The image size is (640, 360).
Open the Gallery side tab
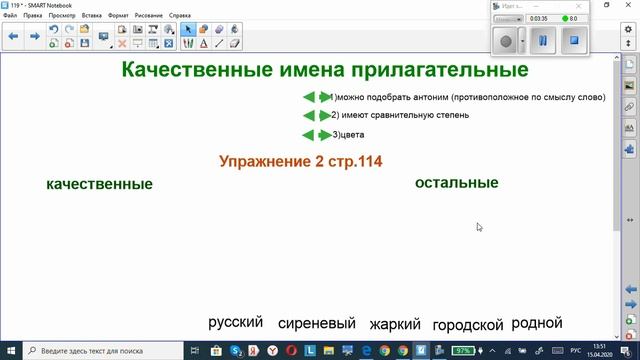pos(630,86)
